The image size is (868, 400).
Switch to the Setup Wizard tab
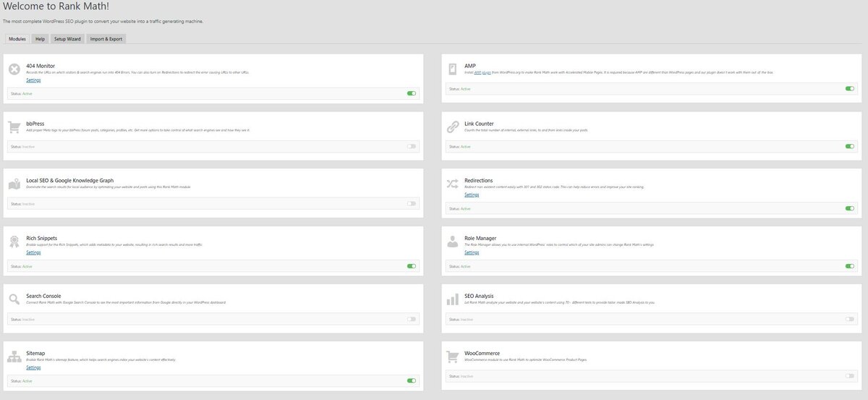tap(67, 38)
